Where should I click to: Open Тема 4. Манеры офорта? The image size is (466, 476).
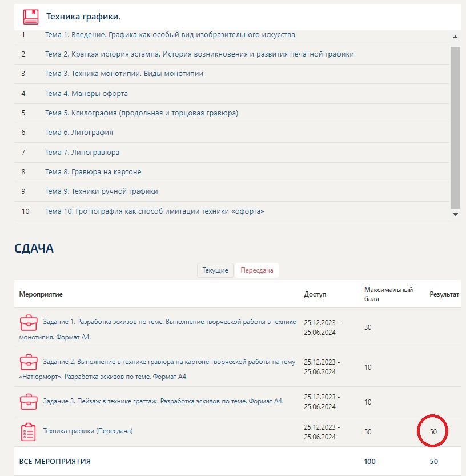pyautogui.click(x=86, y=94)
